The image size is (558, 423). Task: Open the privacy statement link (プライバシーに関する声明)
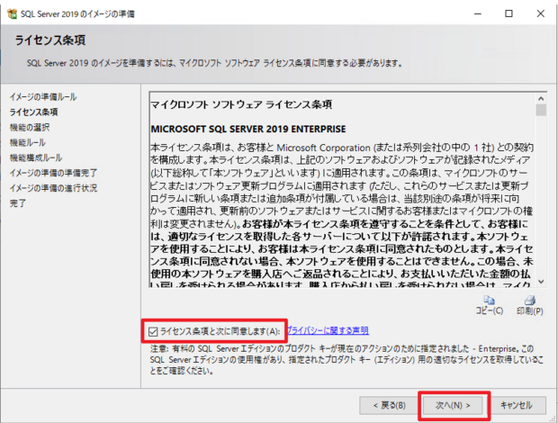[x=327, y=331]
